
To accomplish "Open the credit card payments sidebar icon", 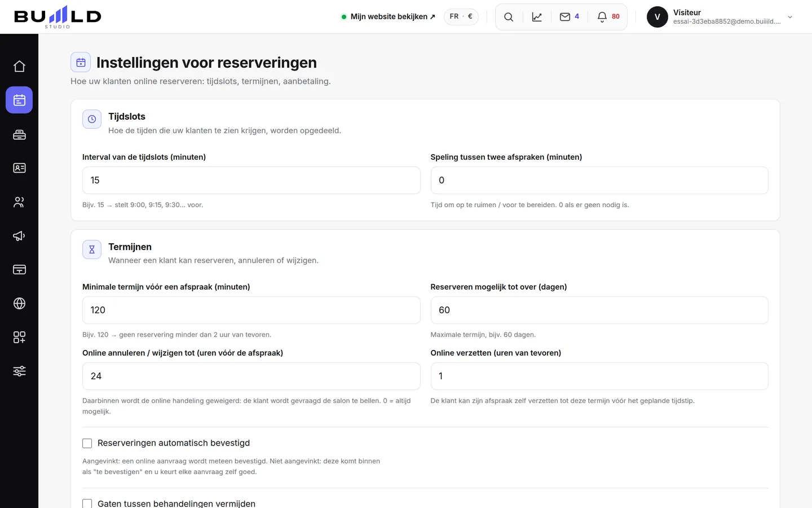I will click(x=19, y=269).
